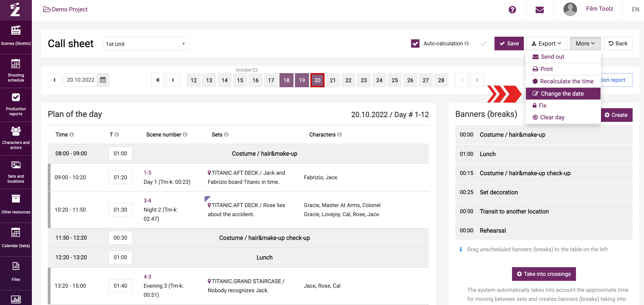Open the messages envelope icon
This screenshot has width=644, height=305.
(x=540, y=10)
